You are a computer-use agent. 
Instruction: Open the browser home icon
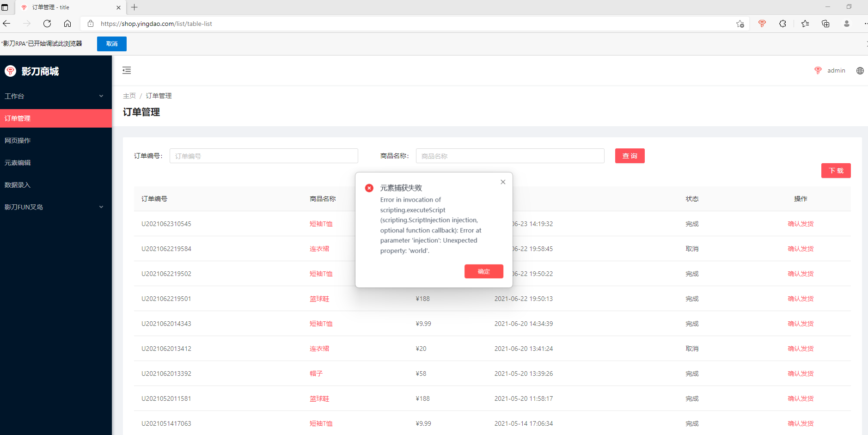[x=67, y=24]
